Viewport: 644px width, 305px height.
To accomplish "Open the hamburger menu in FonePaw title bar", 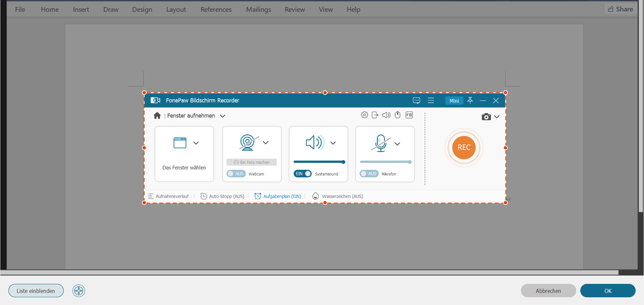I will 431,100.
